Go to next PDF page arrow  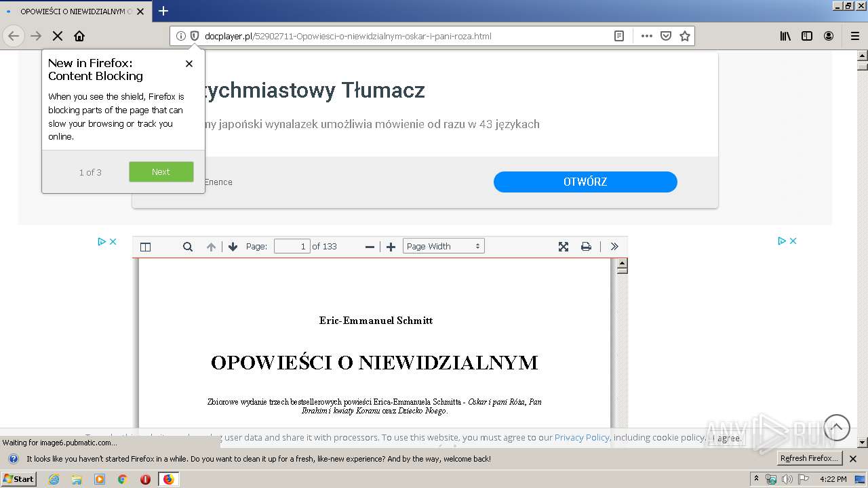[x=233, y=247]
